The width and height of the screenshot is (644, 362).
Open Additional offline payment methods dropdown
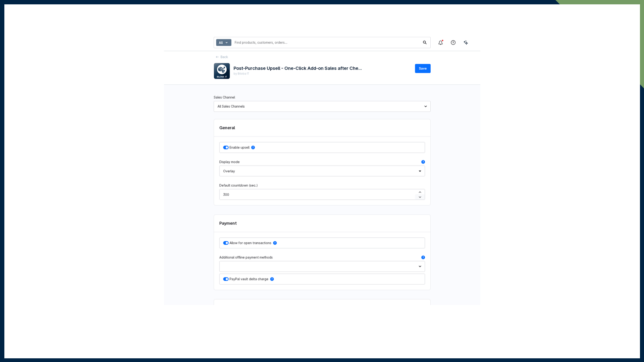pos(322,266)
